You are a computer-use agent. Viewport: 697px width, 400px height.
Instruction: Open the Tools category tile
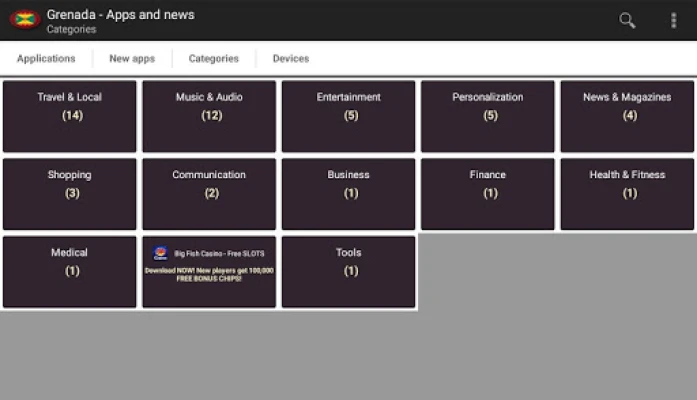(x=348, y=272)
